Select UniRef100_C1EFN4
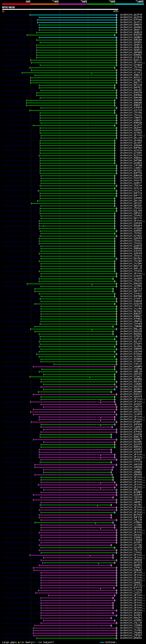Viewport: 146px width, 644px height. pos(131,369)
